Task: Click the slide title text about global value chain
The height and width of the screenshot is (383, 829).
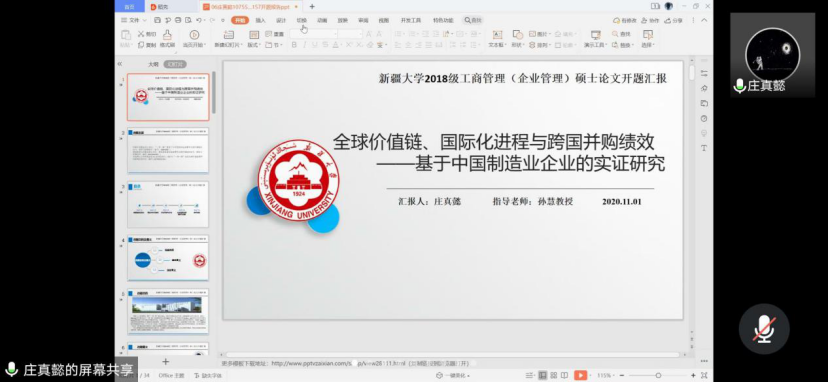Action: pos(499,153)
